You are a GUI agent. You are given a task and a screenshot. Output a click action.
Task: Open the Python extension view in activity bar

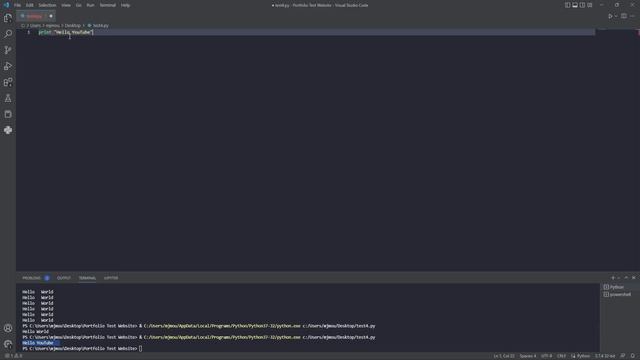click(x=8, y=130)
